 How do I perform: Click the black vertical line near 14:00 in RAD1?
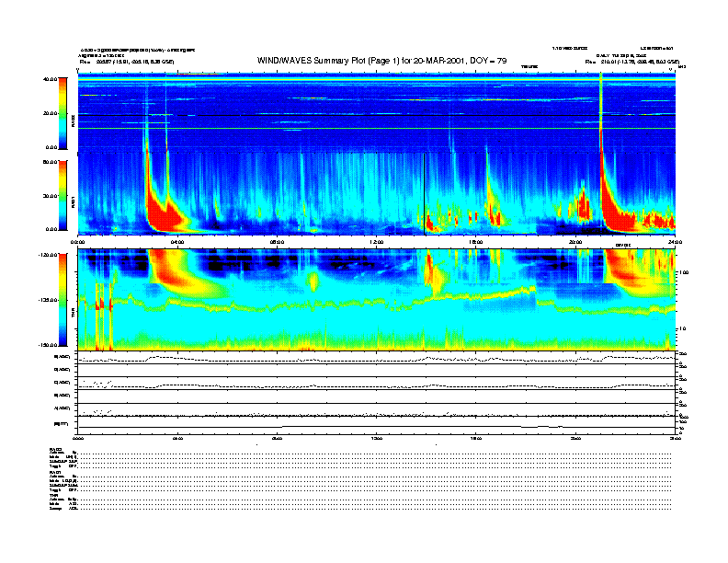[425, 193]
